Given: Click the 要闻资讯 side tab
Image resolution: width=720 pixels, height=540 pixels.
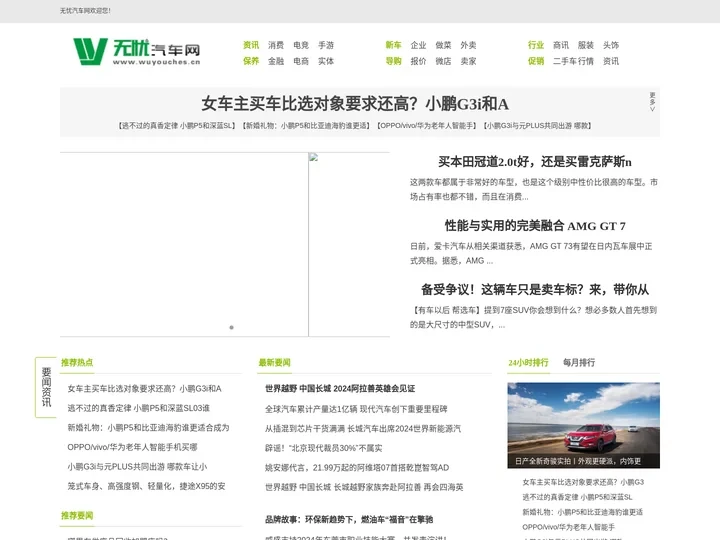Looking at the screenshot, I should 46,387.
